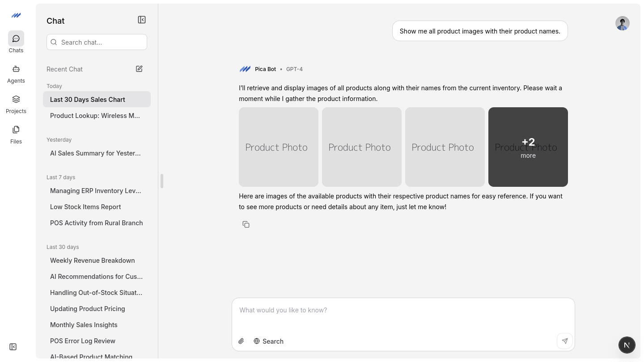Viewport: 644px width, 362px height.
Task: Attach a file with the paperclip icon
Action: pos(241,341)
